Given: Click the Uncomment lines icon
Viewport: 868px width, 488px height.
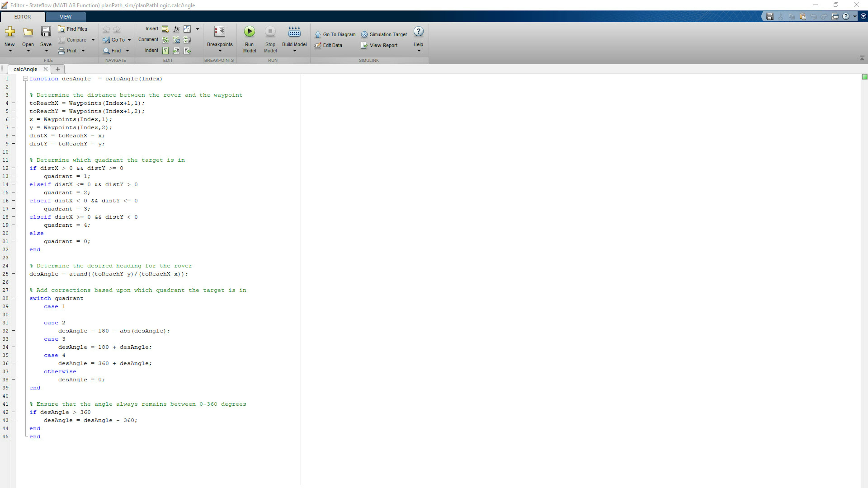Looking at the screenshot, I should coord(176,40).
